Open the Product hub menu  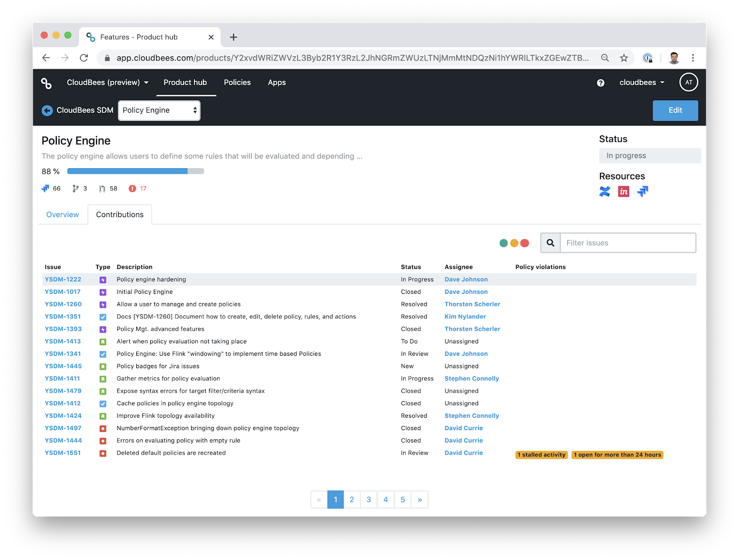click(185, 83)
